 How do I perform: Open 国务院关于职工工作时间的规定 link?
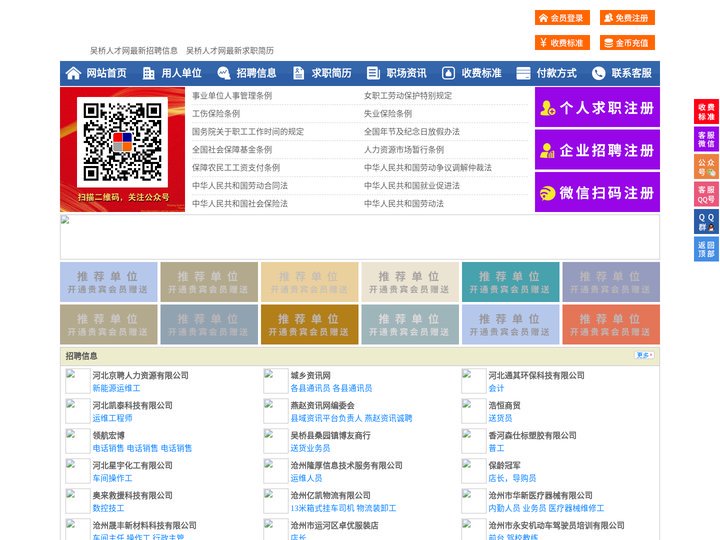click(x=248, y=131)
